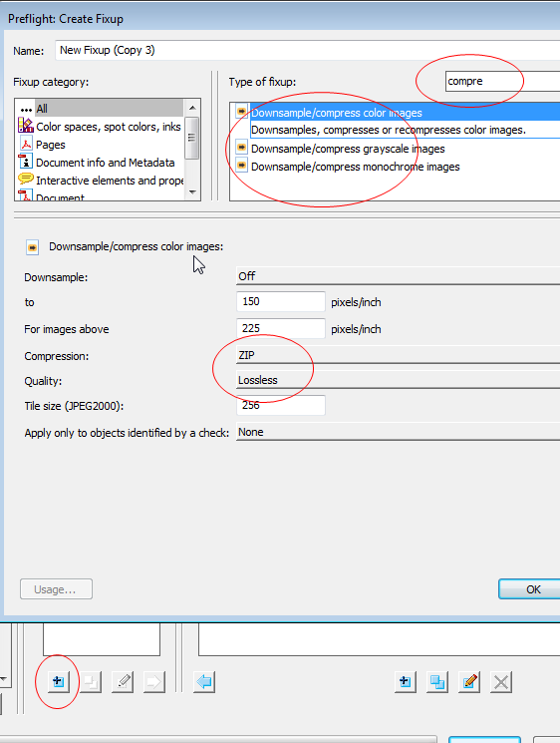Screen dimensions: 560x743
Task: Click the fixup icon beside grayscale images row
Action: [x=241, y=147]
